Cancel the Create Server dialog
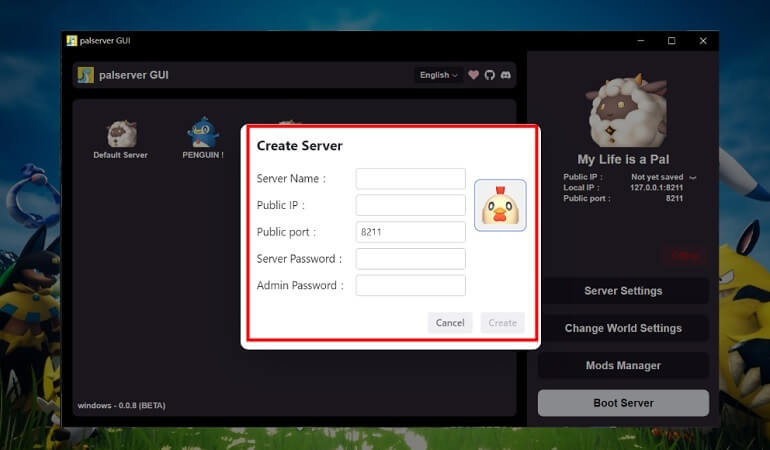The height and width of the screenshot is (450, 770). [450, 323]
